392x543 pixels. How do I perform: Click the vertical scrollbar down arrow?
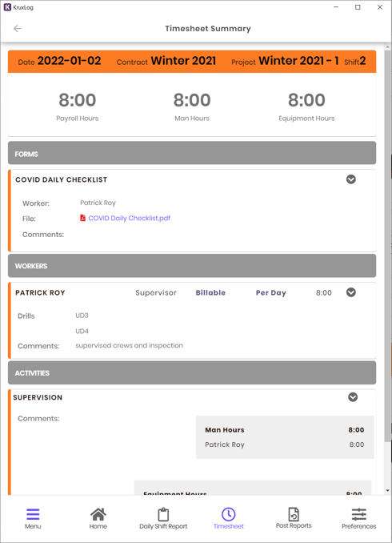click(387, 491)
